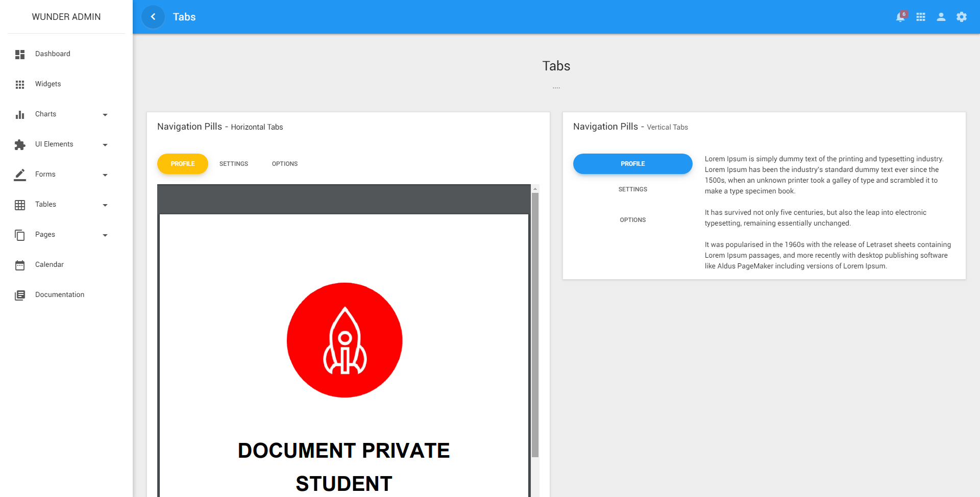Click the DOCUMENT PRIVATE heading text
Viewport: 980px width, 497px height.
tap(344, 451)
